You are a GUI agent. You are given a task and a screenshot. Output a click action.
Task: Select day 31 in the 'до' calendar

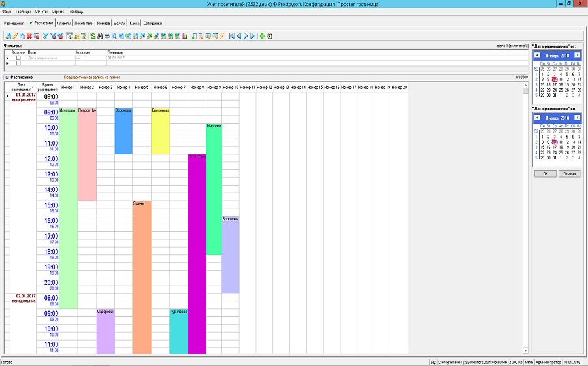pyautogui.click(x=555, y=158)
